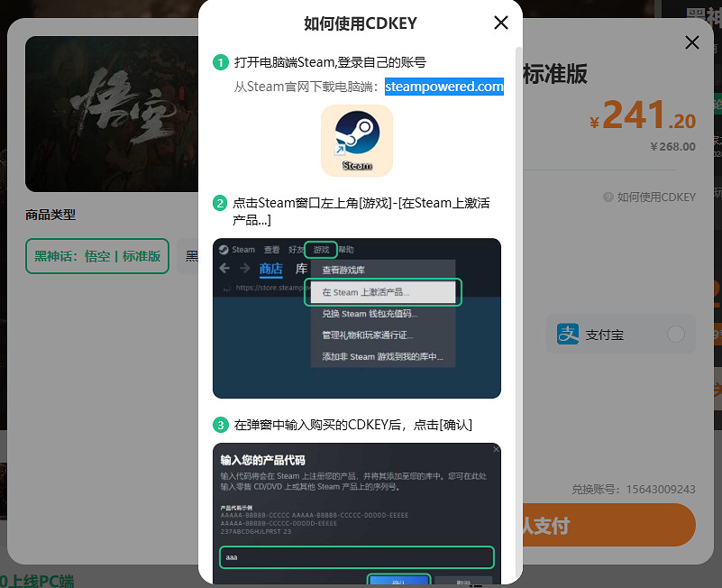
Task: Click the forward arrow in the Steam screenshot
Action: 243,269
